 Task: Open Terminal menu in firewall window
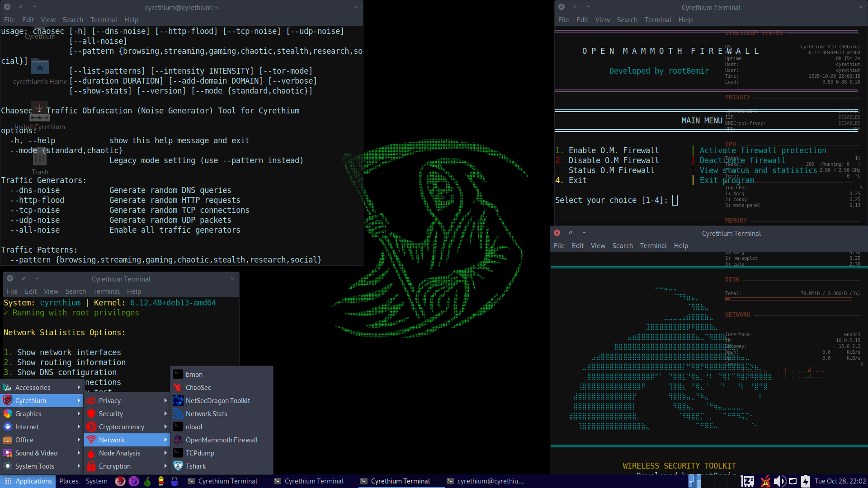click(x=657, y=20)
